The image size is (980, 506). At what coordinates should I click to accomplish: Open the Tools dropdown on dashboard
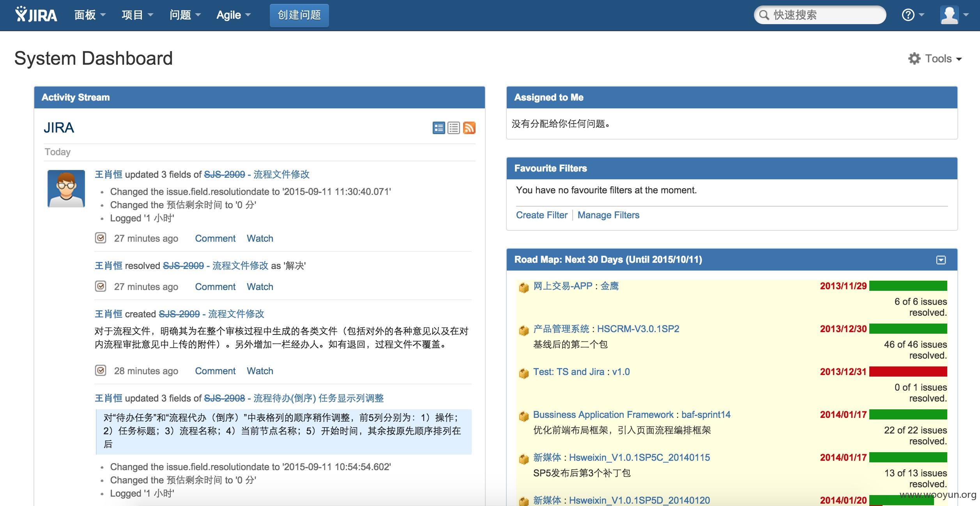coord(935,58)
